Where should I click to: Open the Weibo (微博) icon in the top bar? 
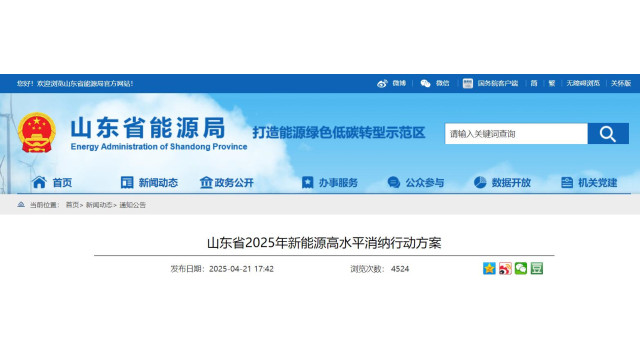[x=382, y=84]
